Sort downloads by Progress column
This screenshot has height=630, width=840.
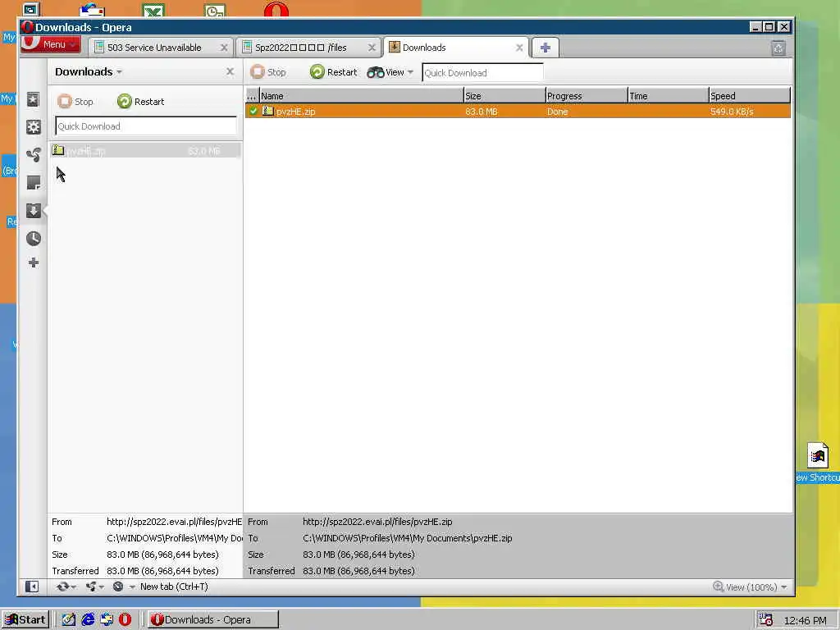click(x=586, y=96)
